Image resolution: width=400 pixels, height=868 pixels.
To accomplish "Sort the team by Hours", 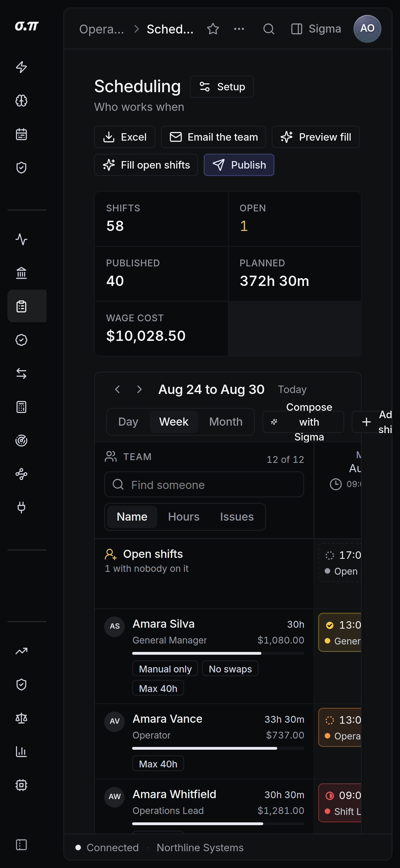I will [x=184, y=517].
